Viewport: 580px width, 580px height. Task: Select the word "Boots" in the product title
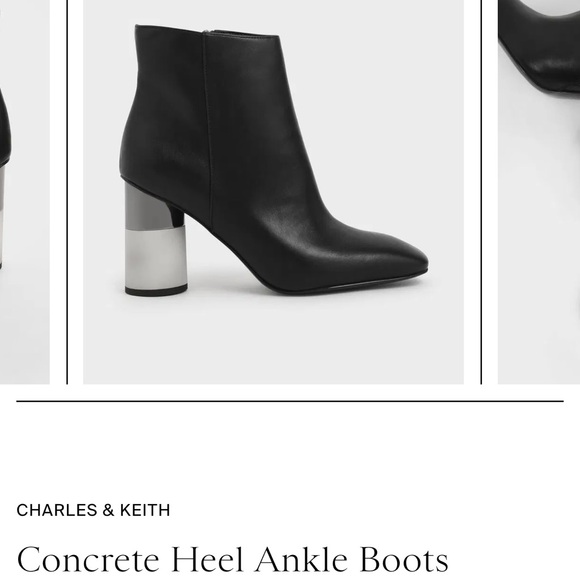point(404,560)
